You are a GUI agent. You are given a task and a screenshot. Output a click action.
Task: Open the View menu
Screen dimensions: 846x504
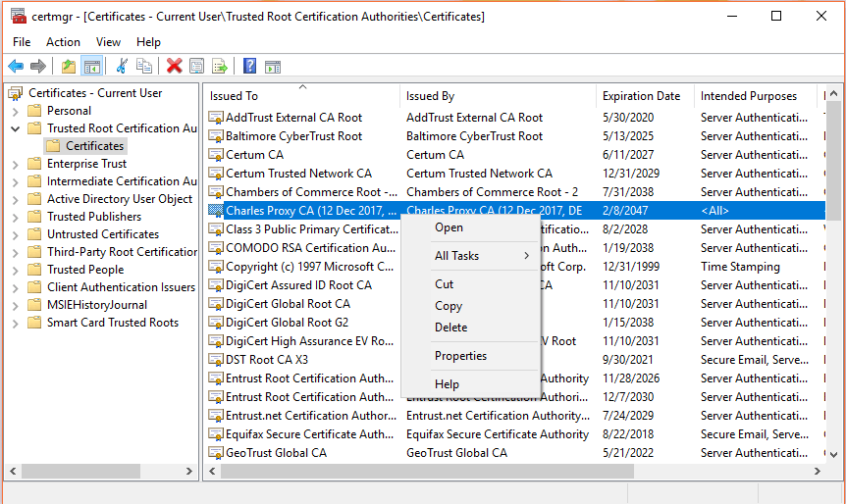[x=108, y=42]
